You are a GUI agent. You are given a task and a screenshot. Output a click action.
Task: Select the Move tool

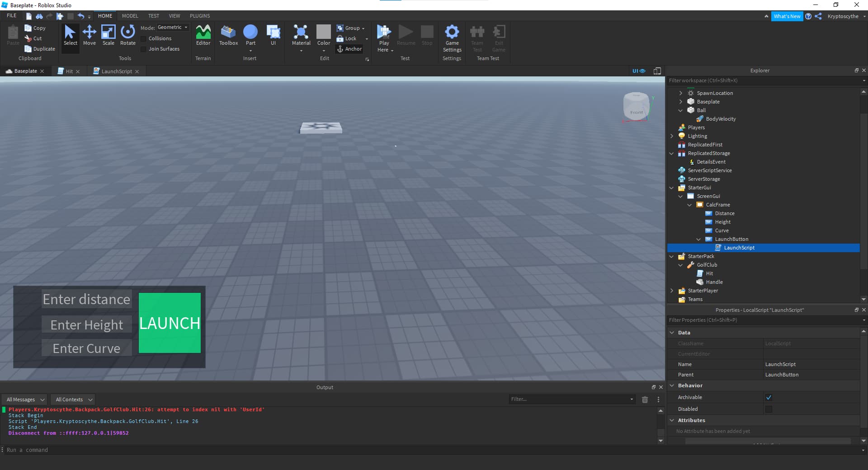[90, 35]
